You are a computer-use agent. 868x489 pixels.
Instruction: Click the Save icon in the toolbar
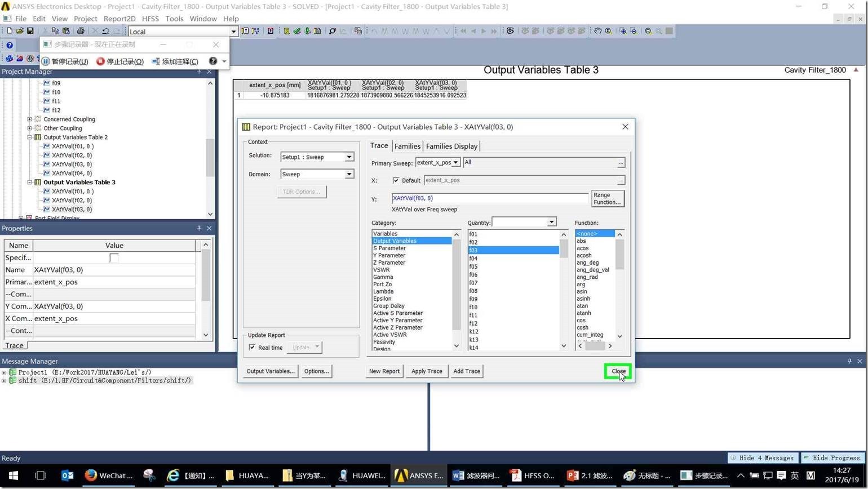[x=30, y=31]
